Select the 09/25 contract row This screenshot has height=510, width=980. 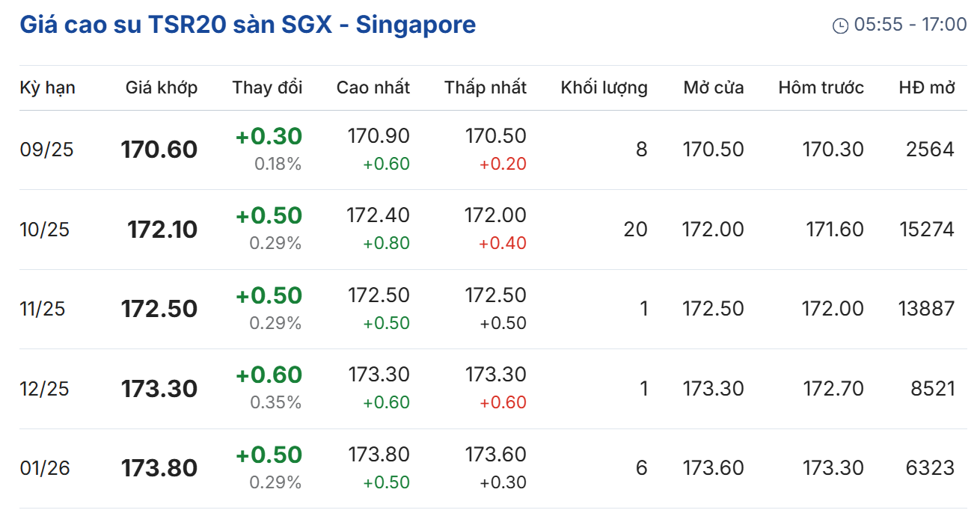[x=46, y=150]
